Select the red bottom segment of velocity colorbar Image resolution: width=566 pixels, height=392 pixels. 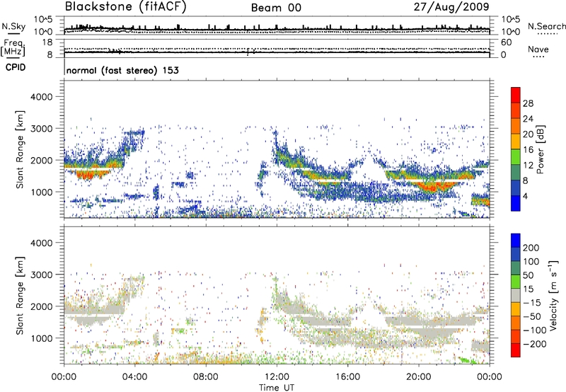(x=516, y=350)
